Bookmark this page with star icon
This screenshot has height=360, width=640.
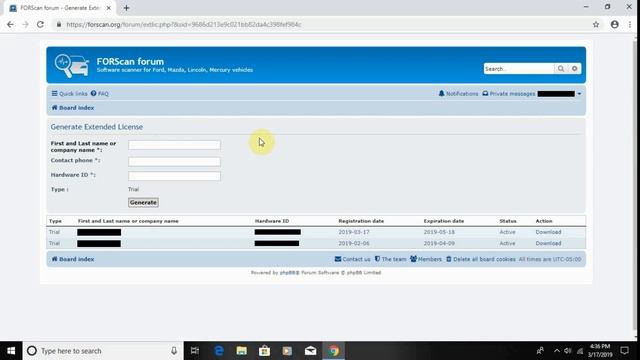pos(596,24)
